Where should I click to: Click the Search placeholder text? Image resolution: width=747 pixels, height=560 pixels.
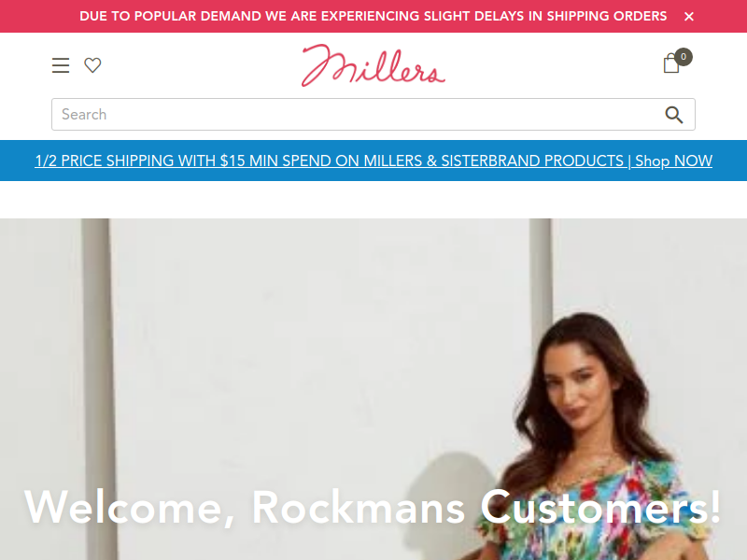click(84, 114)
